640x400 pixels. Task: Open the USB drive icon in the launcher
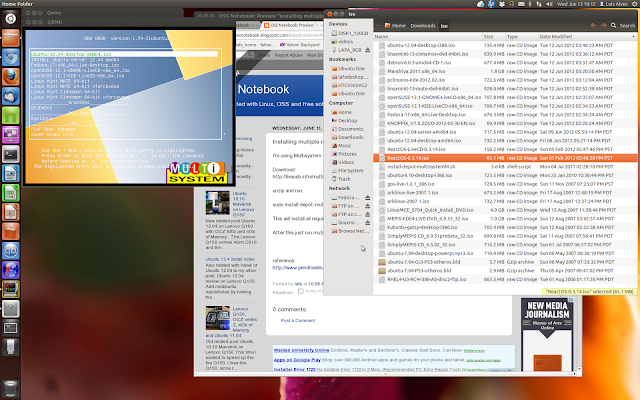pos(11,347)
